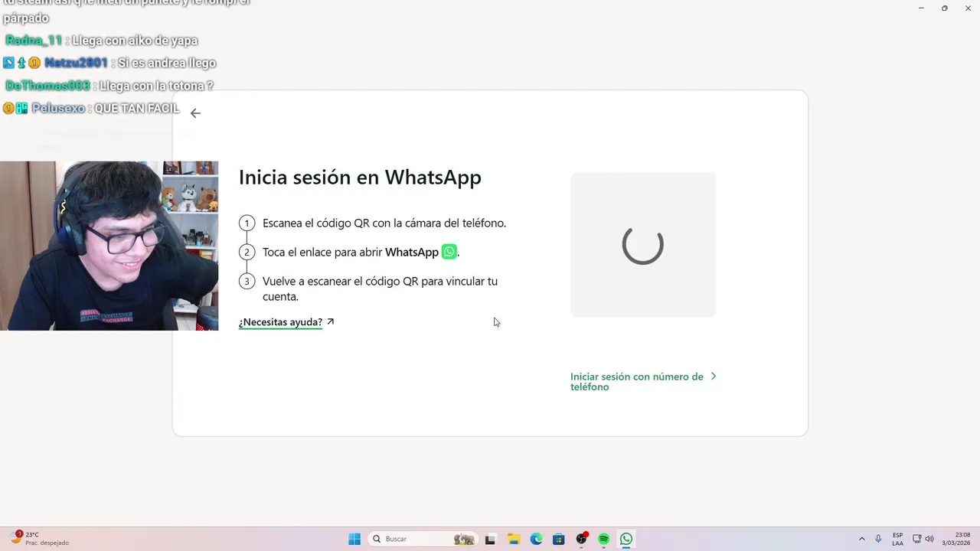The image size is (980, 551).
Task: Open the volume control tray icon
Action: (x=929, y=539)
